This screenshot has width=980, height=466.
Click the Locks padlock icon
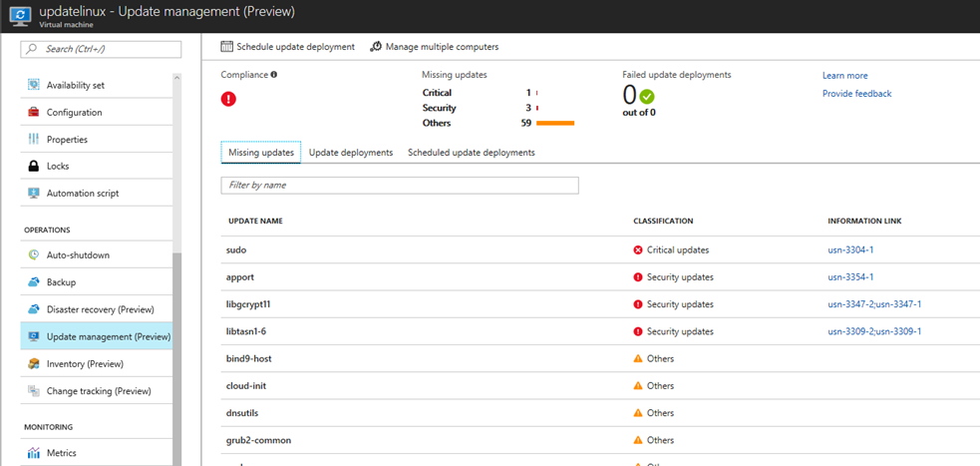pos(34,166)
